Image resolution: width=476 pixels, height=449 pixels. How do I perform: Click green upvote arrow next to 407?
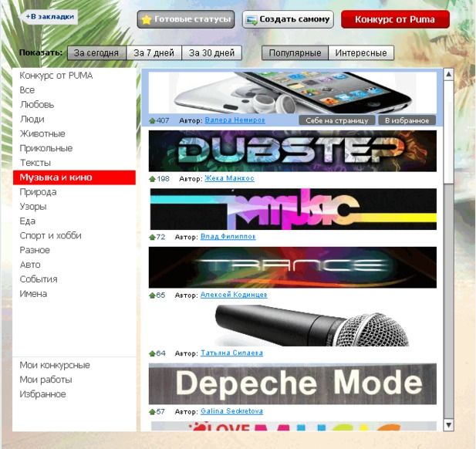point(152,121)
